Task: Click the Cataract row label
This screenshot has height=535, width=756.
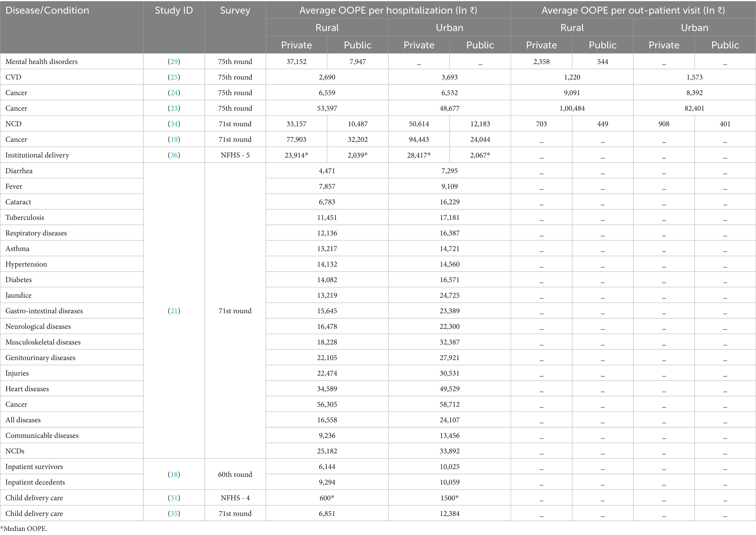Action: pyautogui.click(x=18, y=202)
